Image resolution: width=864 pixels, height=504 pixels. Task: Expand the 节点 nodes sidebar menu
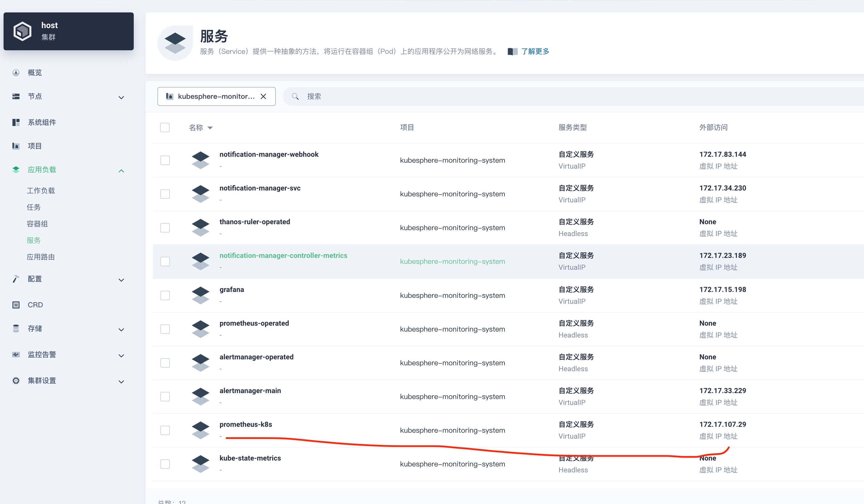click(x=121, y=97)
